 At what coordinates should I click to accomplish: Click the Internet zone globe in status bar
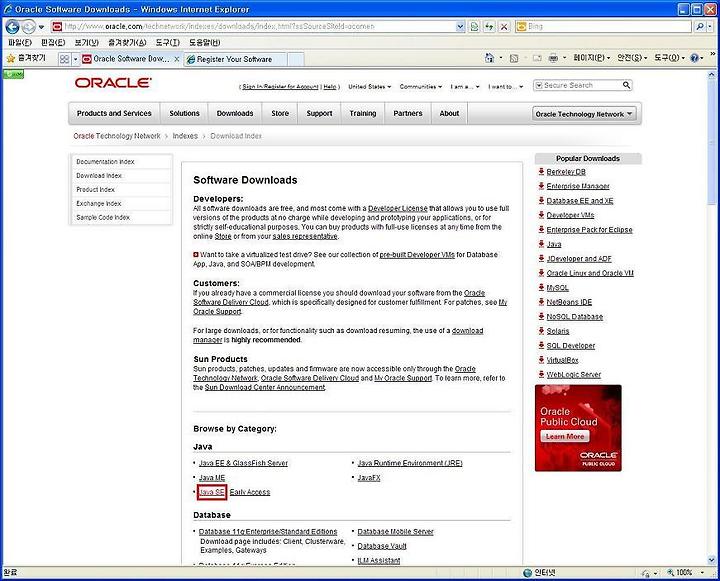coord(528,573)
